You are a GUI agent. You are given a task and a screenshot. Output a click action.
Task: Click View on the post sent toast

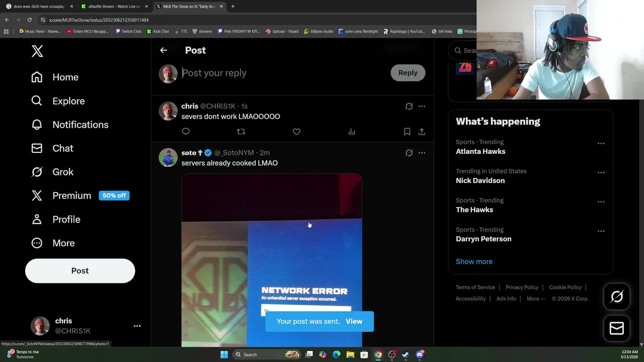click(x=354, y=321)
